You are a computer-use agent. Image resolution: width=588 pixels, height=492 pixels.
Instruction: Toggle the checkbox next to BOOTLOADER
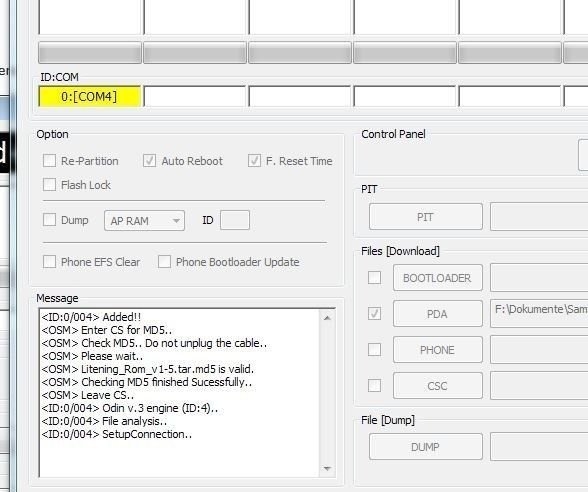coord(374,278)
